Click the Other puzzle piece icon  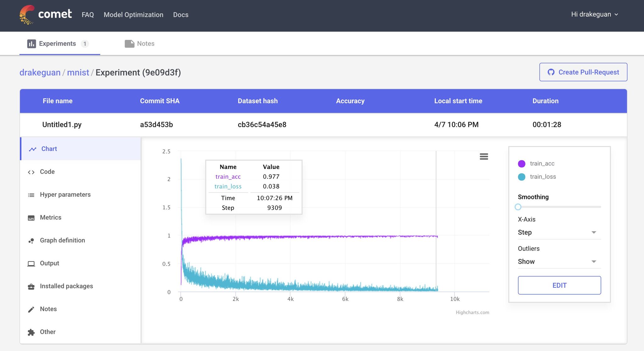click(31, 332)
